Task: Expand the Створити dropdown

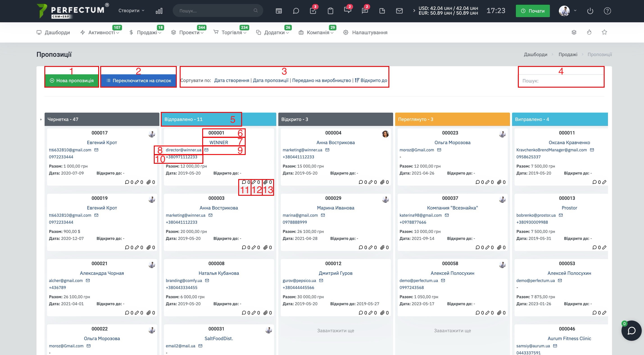Action: click(132, 11)
